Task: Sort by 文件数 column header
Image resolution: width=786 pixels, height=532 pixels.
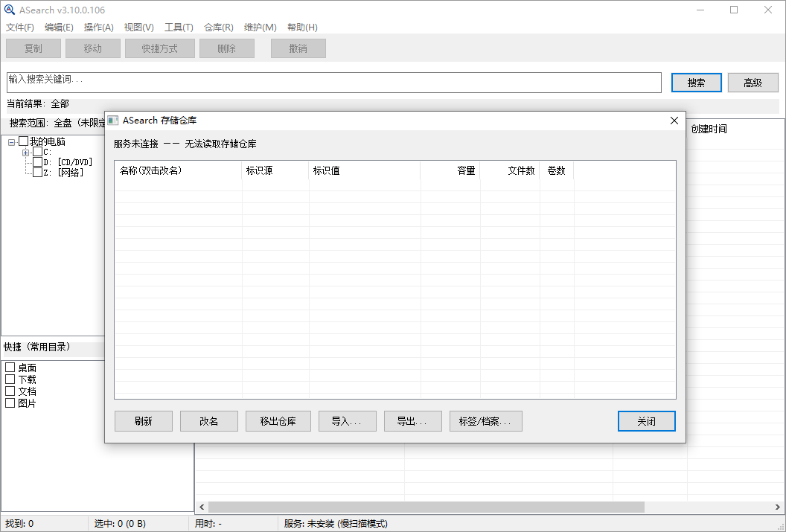Action: click(x=510, y=170)
